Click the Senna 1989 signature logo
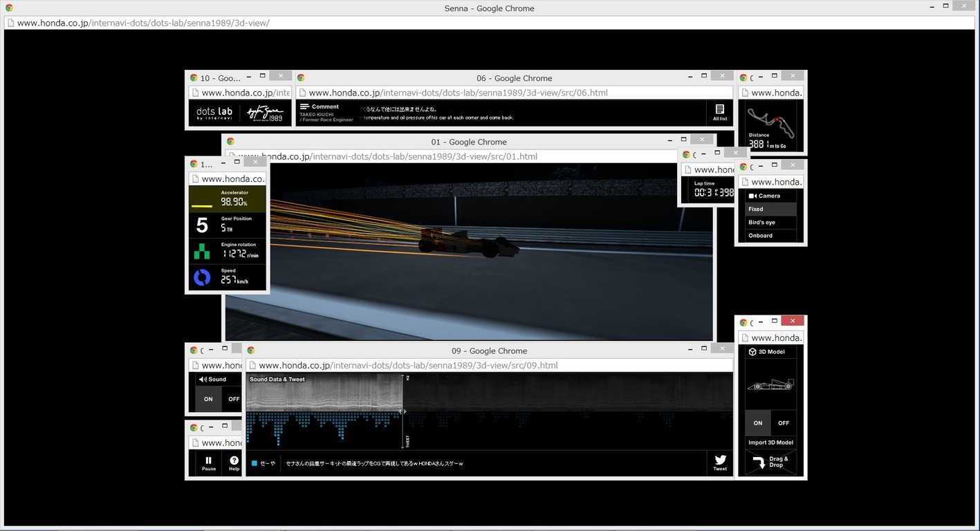The height and width of the screenshot is (531, 980). click(265, 113)
